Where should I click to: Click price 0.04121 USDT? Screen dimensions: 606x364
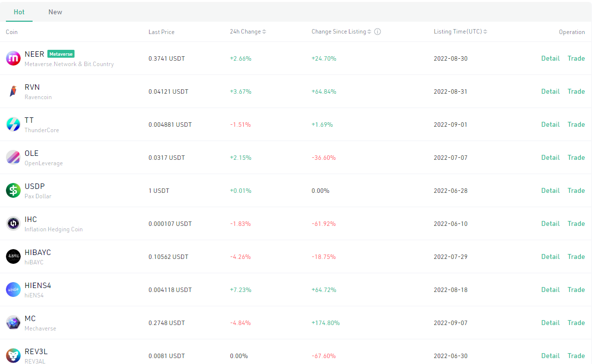click(x=168, y=91)
